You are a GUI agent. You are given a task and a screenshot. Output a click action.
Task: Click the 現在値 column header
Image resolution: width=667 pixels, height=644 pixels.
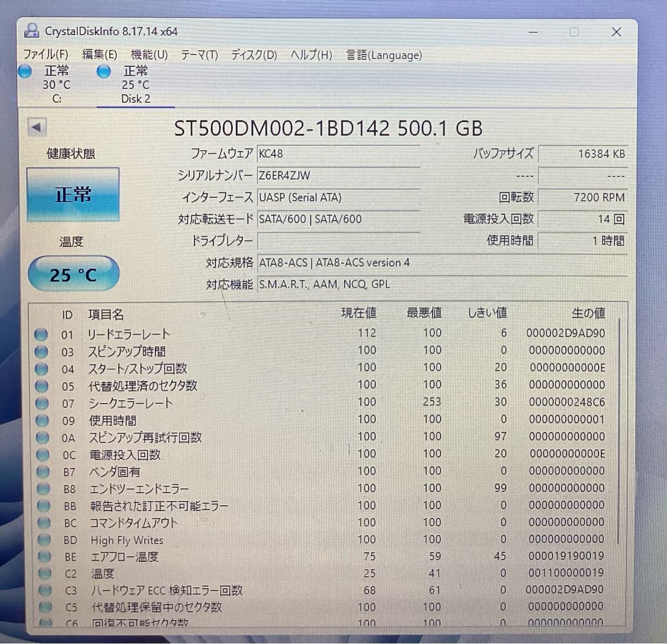[x=359, y=313]
